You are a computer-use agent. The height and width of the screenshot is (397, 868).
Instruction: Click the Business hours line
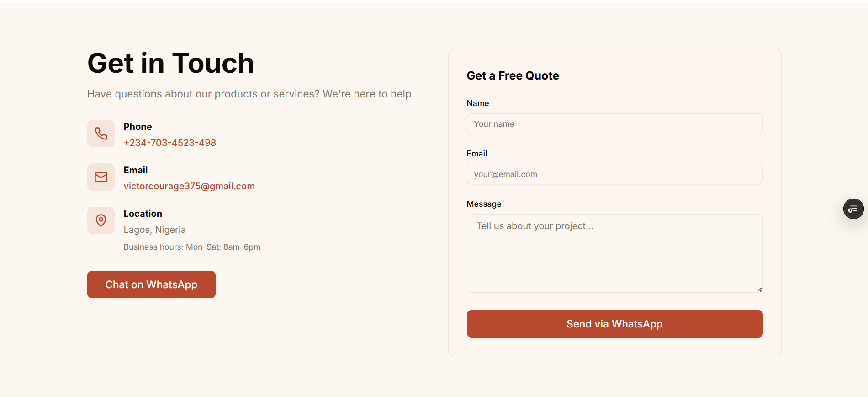pyautogui.click(x=192, y=247)
